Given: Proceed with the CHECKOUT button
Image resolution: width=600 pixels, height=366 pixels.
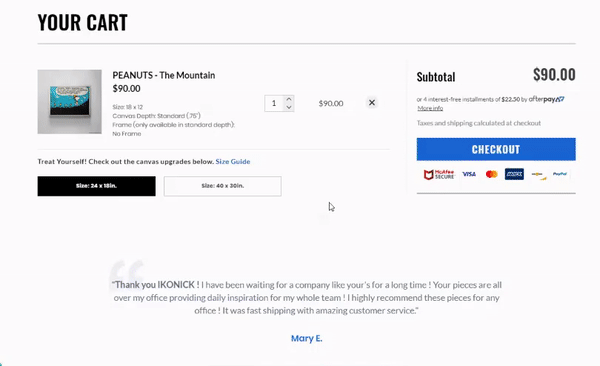Looking at the screenshot, I should [496, 149].
